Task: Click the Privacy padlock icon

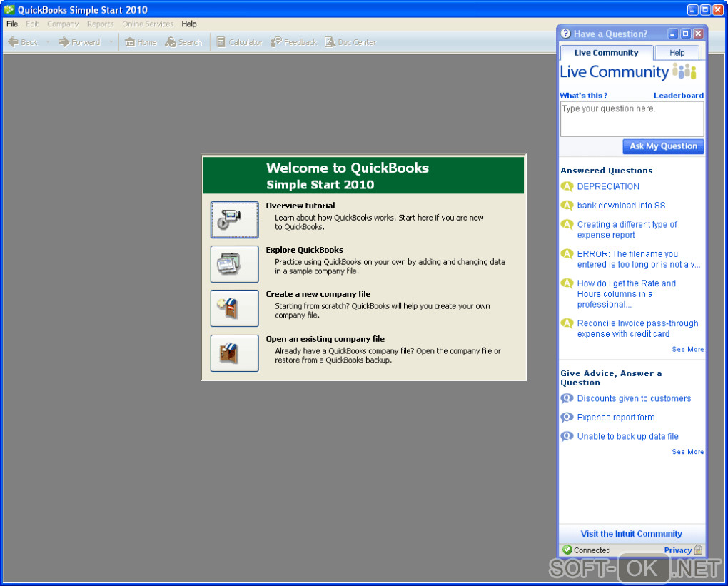Action: [698, 550]
